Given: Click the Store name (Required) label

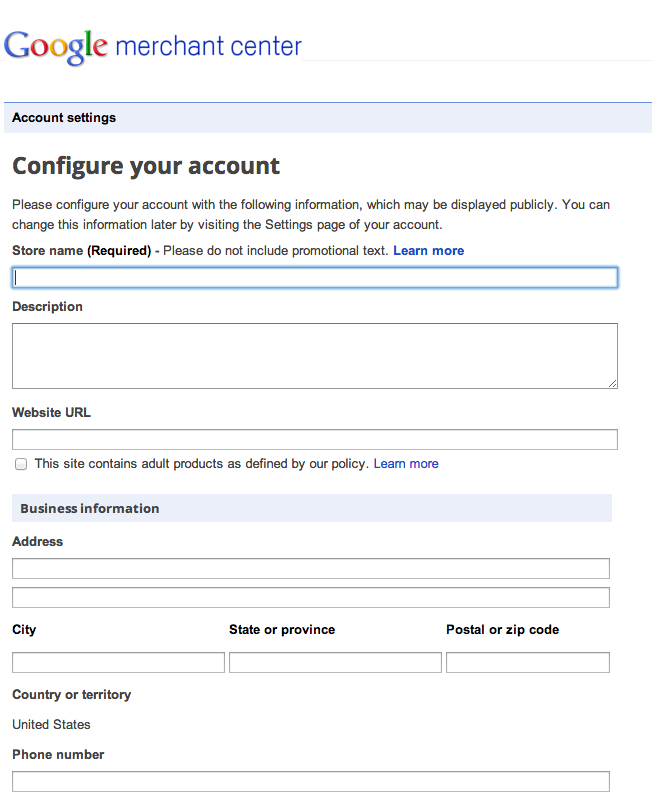Looking at the screenshot, I should click(x=81, y=251).
